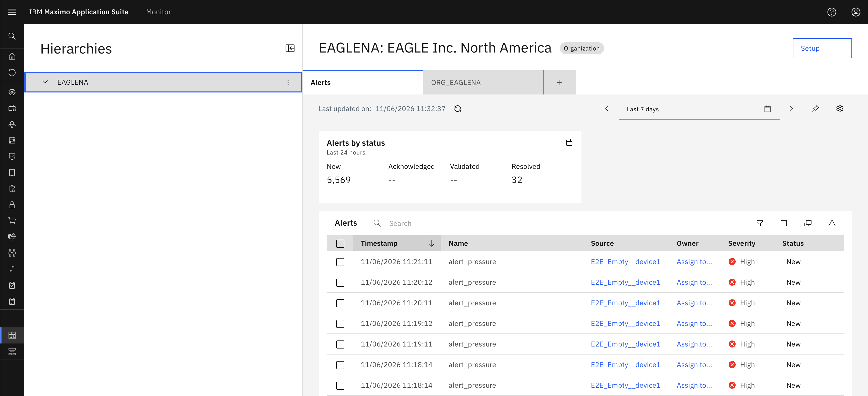Open the sidebar sliders settings icon
The width and height of the screenshot is (868, 396).
12,269
